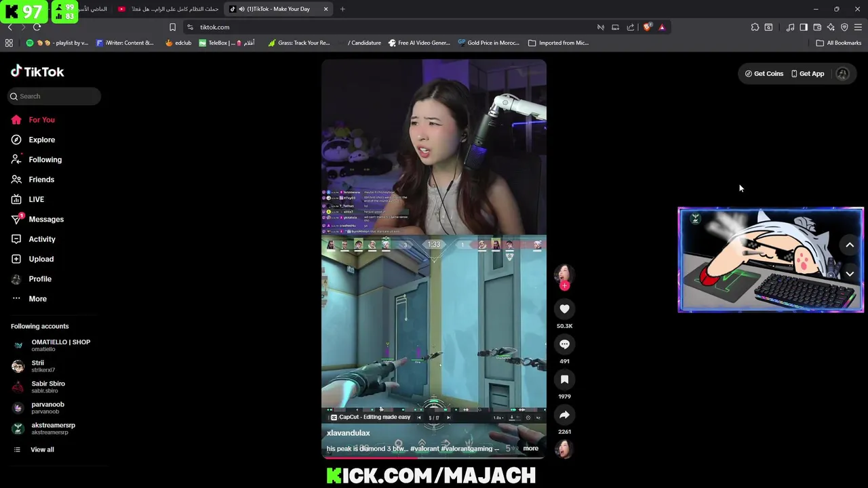Expand caption with more link
The width and height of the screenshot is (868, 488).
click(530, 449)
